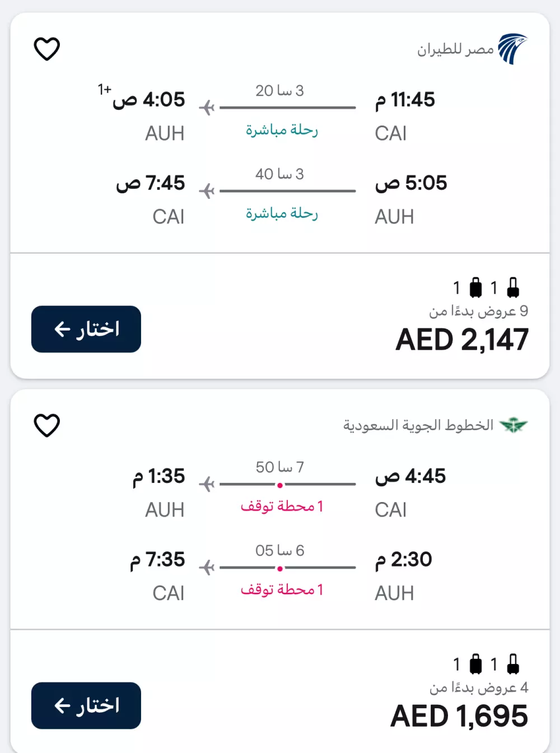The height and width of the screenshot is (753, 560).
Task: Click the Saudia airline logo
Action: tap(514, 425)
